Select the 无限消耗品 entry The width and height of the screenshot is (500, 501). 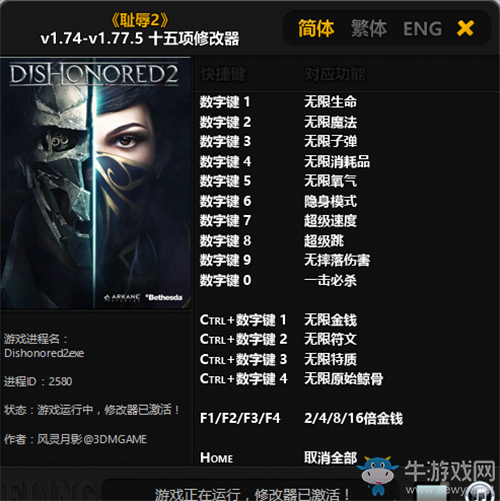click(337, 162)
